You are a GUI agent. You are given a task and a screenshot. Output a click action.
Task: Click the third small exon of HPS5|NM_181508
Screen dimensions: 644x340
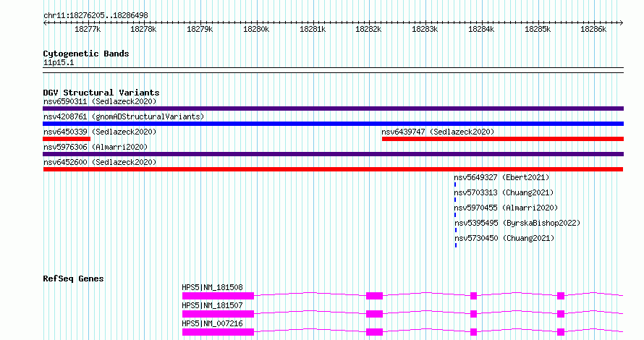point(473,296)
